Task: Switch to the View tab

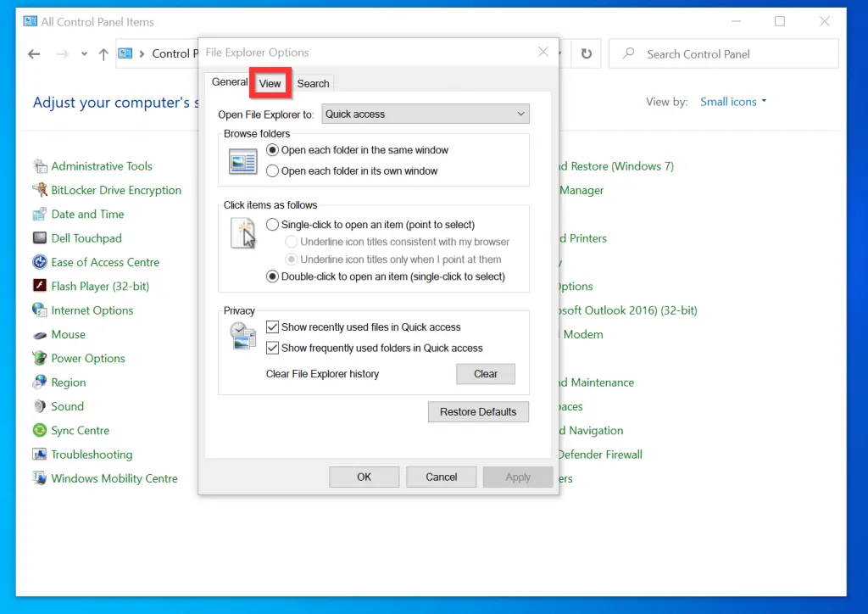Action: point(270,83)
